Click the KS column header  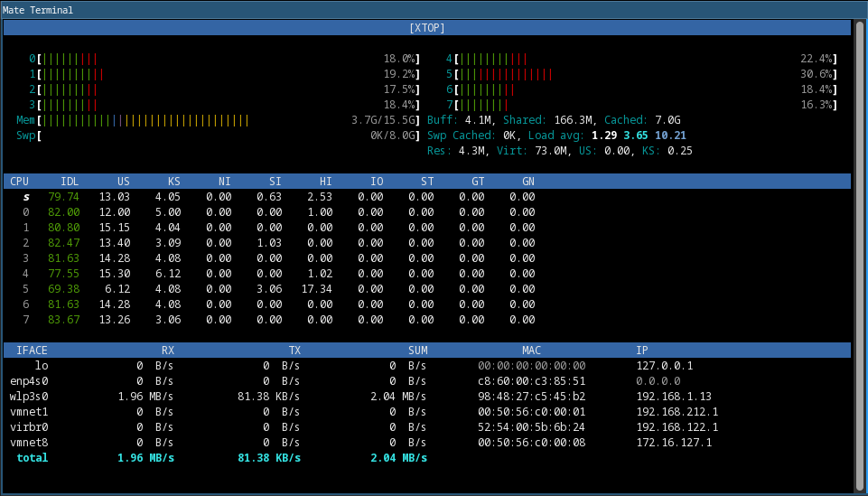click(x=174, y=182)
